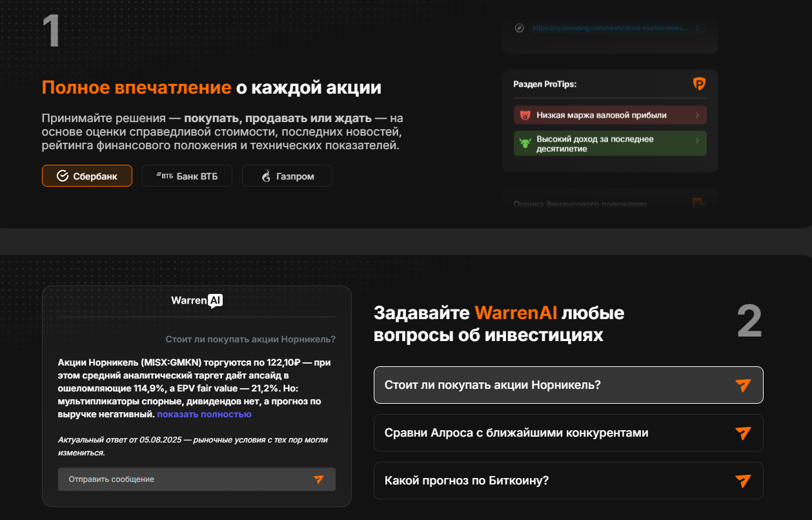Image resolution: width=812 pixels, height=520 pixels.
Task: Open tip Низкая маржа валовой прибыли
Action: point(610,115)
